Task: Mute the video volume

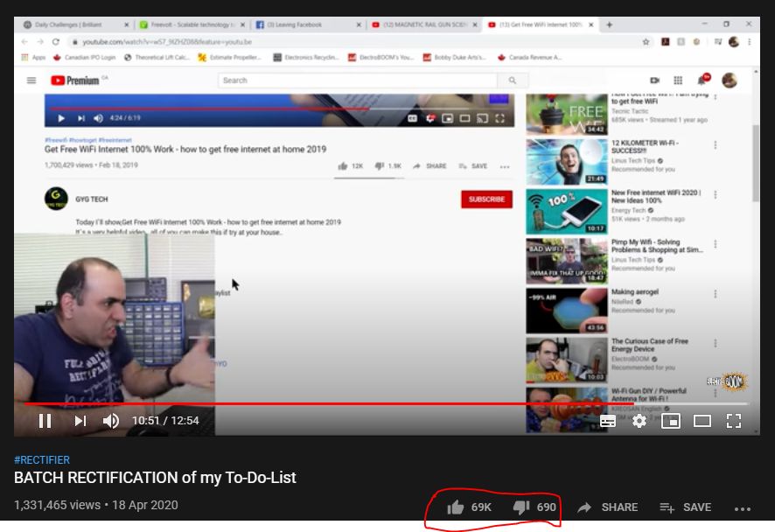Action: [111, 421]
